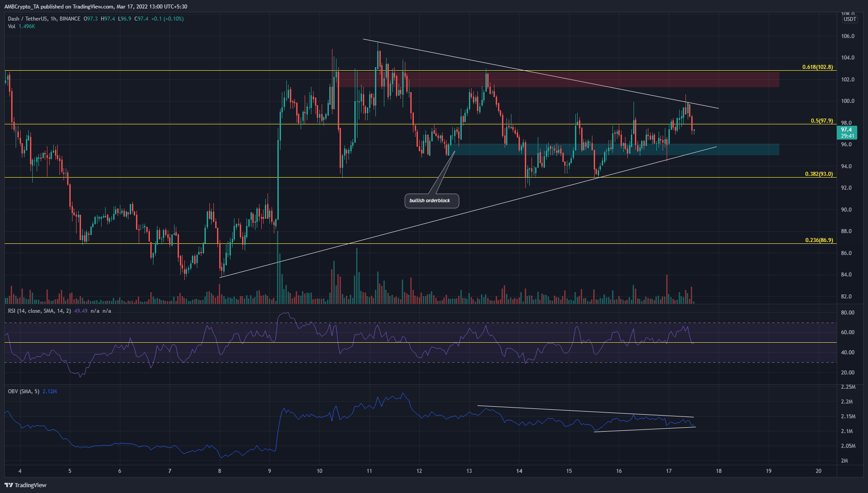This screenshot has width=868, height=493.
Task: Click date label 17 on time axis
Action: pos(668,471)
